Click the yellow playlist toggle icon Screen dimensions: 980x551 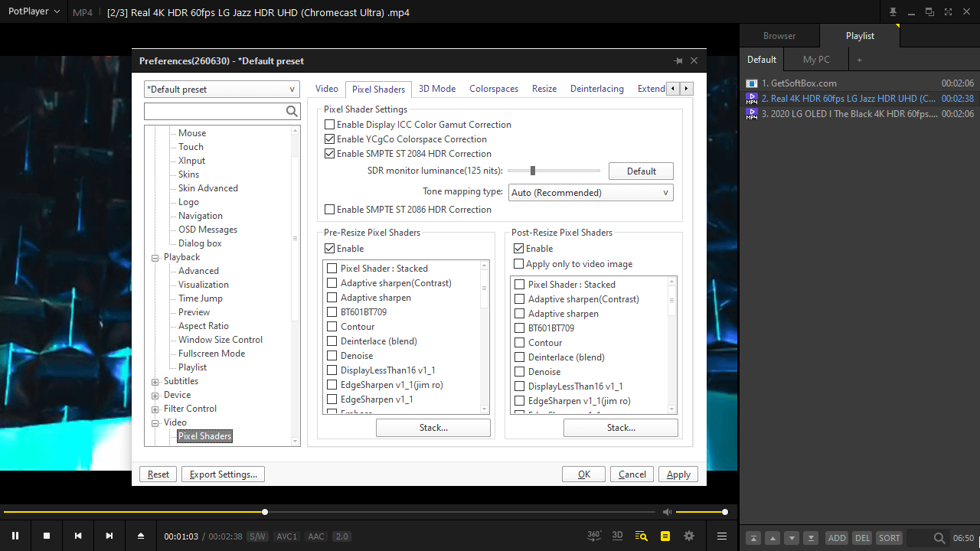[642, 536]
